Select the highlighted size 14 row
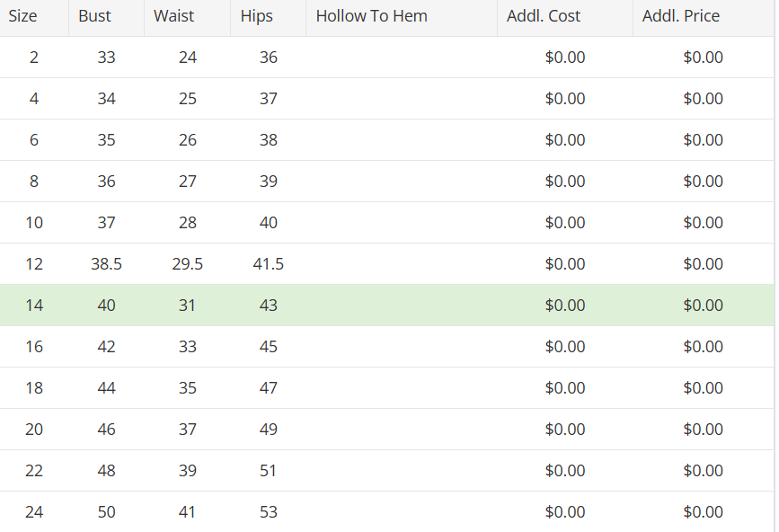 pyautogui.click(x=386, y=306)
